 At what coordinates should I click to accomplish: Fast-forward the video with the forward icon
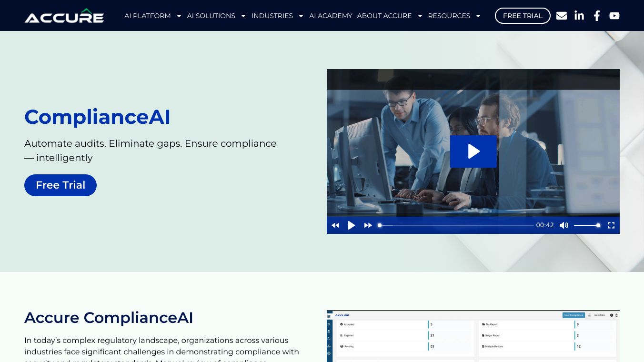tap(368, 225)
